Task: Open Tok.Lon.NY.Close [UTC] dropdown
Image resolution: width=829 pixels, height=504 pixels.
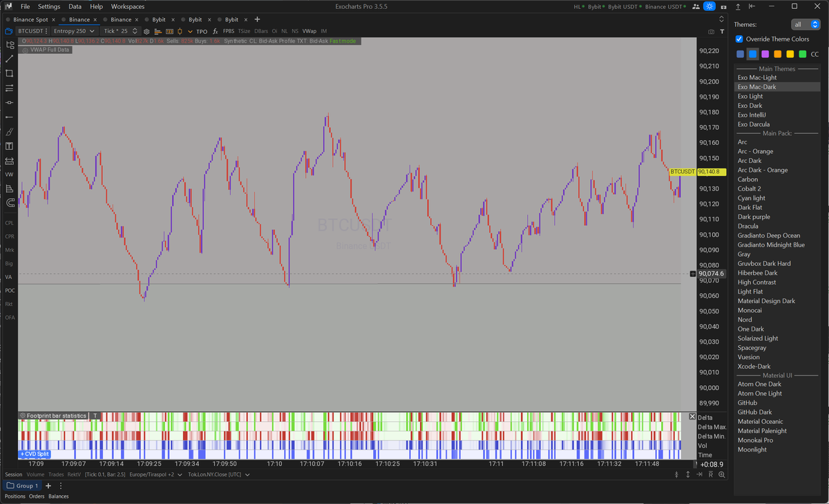Action: (x=218, y=474)
